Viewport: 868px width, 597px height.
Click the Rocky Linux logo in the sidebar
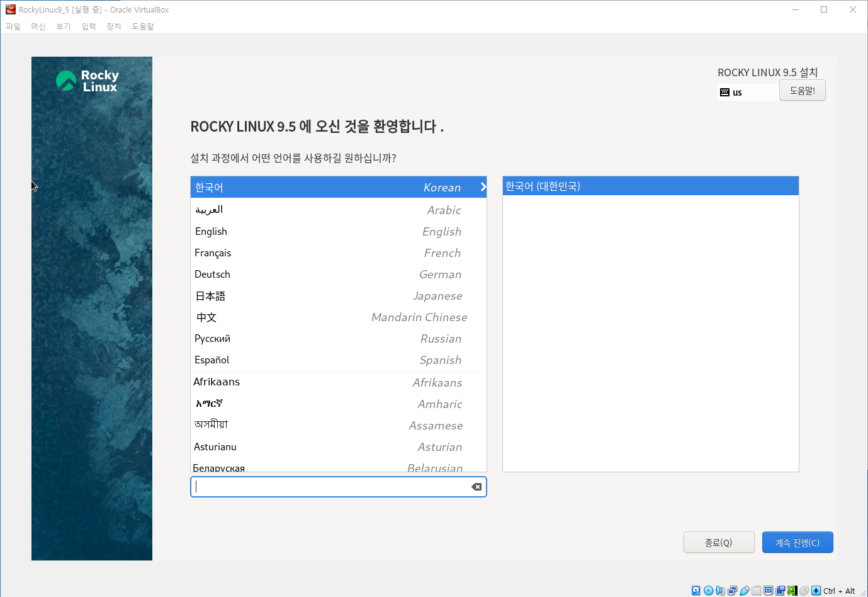point(87,81)
